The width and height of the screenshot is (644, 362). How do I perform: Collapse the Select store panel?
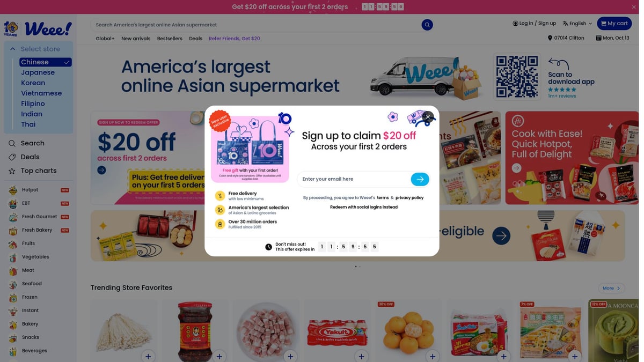click(13, 49)
